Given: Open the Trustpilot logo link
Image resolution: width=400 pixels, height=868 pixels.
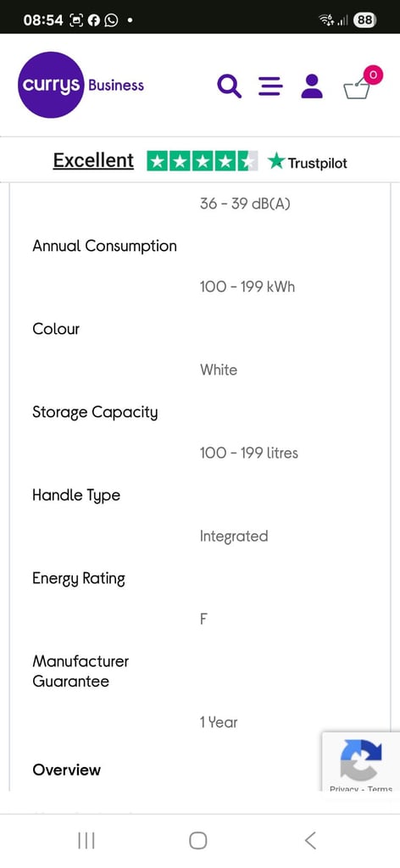Looking at the screenshot, I should (307, 162).
